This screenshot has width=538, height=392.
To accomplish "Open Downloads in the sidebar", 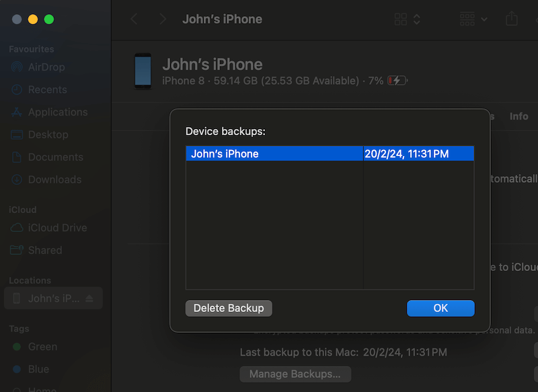I will click(54, 180).
